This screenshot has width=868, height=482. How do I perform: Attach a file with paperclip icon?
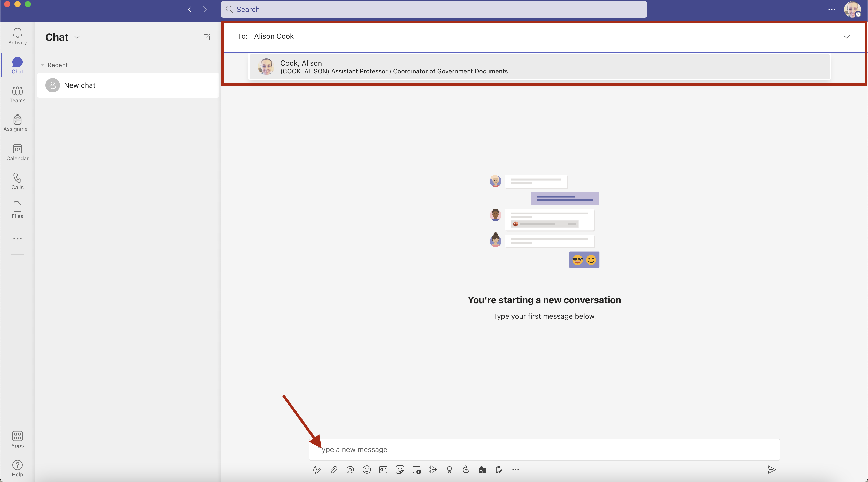pyautogui.click(x=334, y=470)
